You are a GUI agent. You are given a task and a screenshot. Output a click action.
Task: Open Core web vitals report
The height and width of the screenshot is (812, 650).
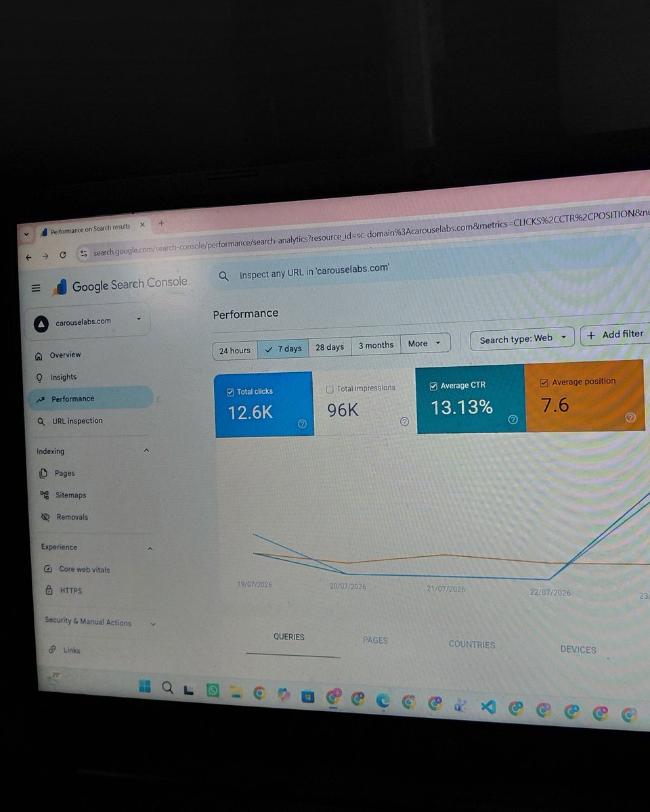[85, 569]
